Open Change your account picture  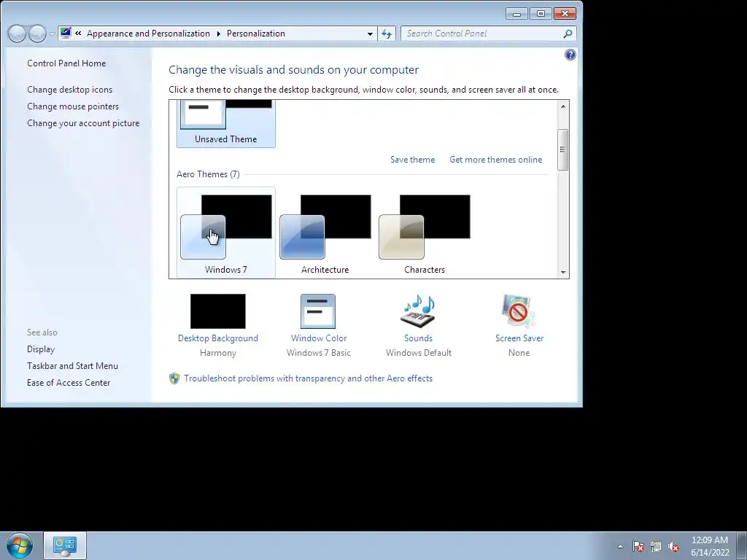click(83, 122)
